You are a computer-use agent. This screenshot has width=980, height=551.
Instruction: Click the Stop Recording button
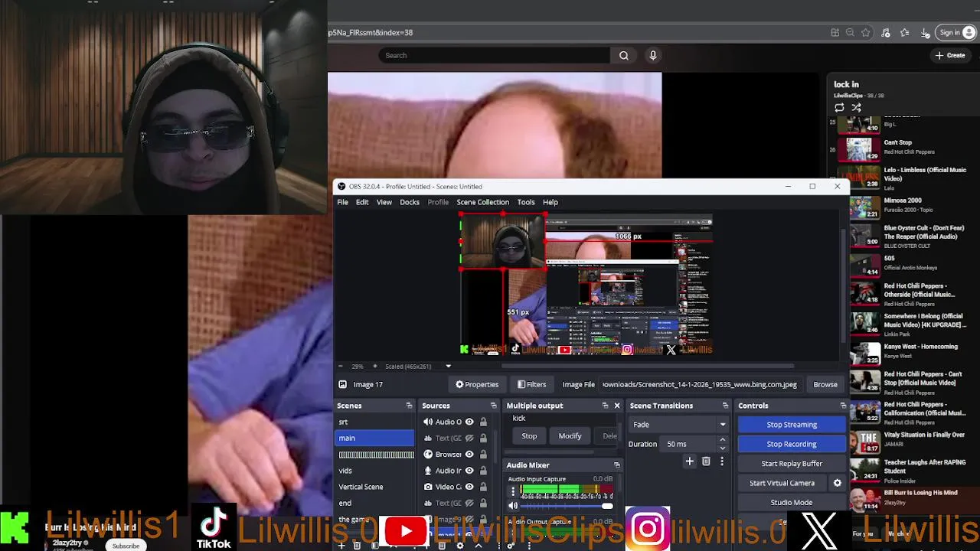(792, 444)
